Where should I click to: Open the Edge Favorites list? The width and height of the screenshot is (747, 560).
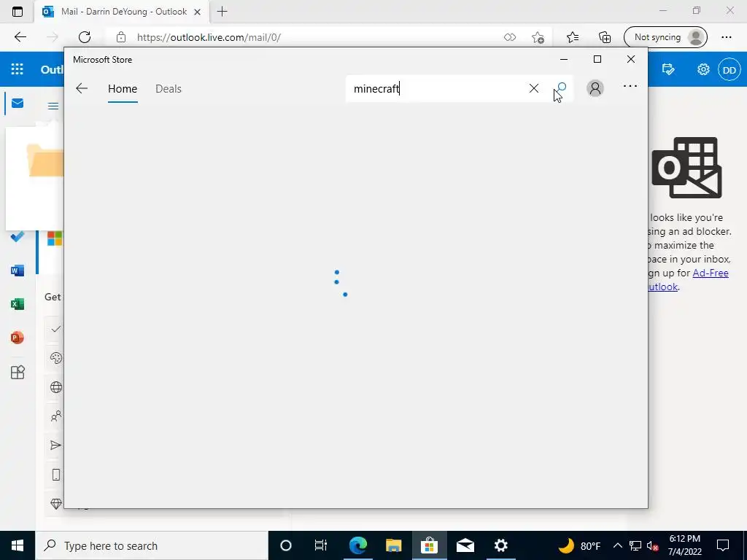tap(573, 37)
